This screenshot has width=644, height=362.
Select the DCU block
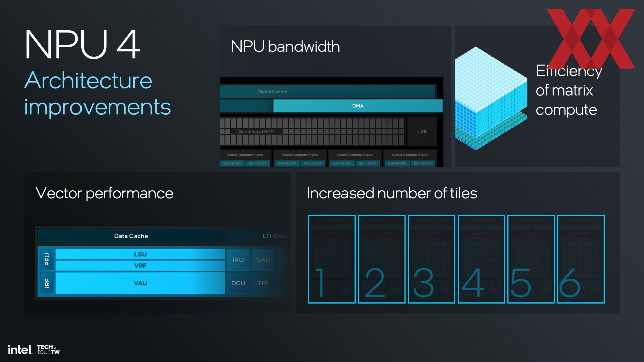click(238, 283)
